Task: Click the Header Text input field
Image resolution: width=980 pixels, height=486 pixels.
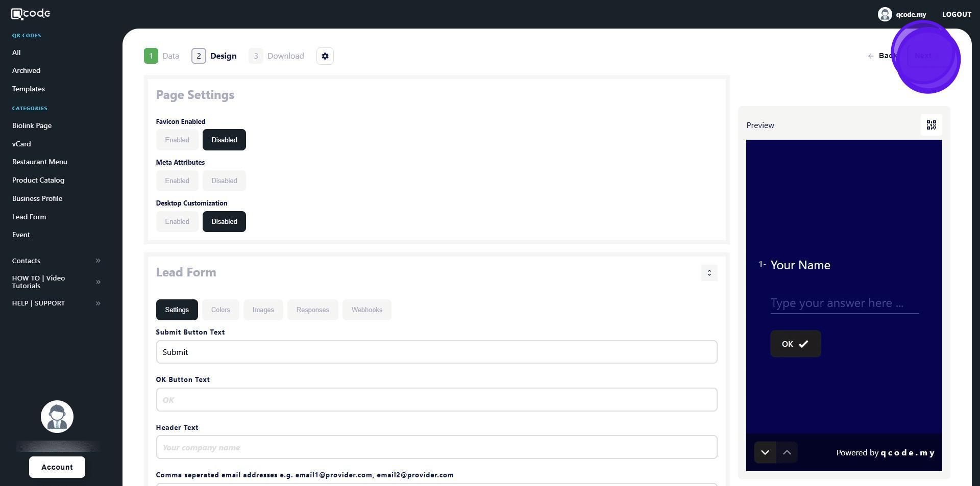Action: click(x=436, y=448)
